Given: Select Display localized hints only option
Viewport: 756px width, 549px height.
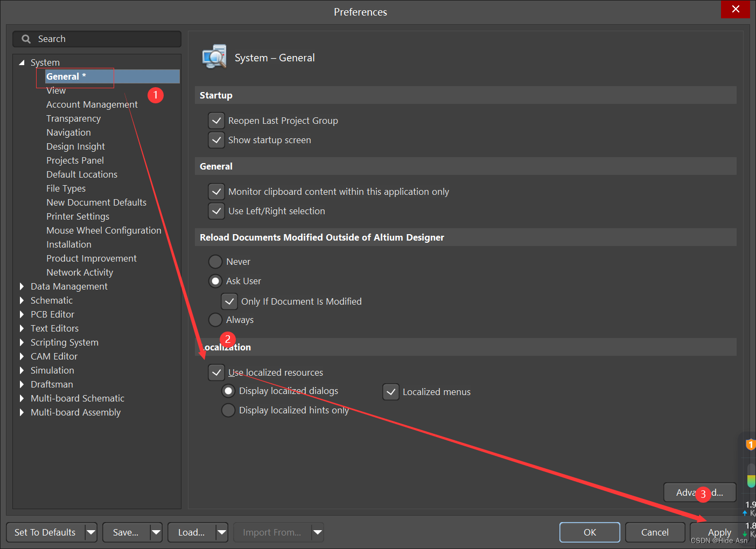Looking at the screenshot, I should point(228,410).
